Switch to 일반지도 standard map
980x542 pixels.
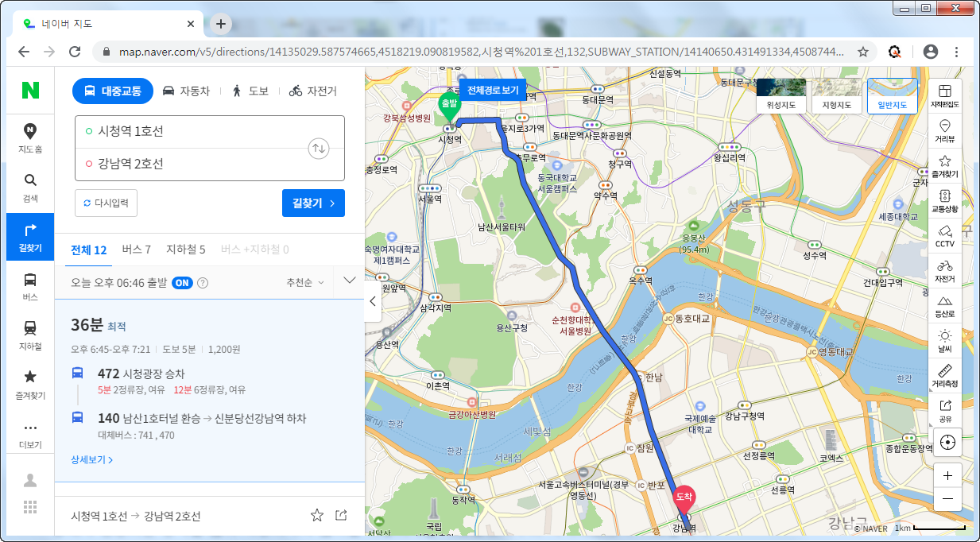[x=893, y=95]
